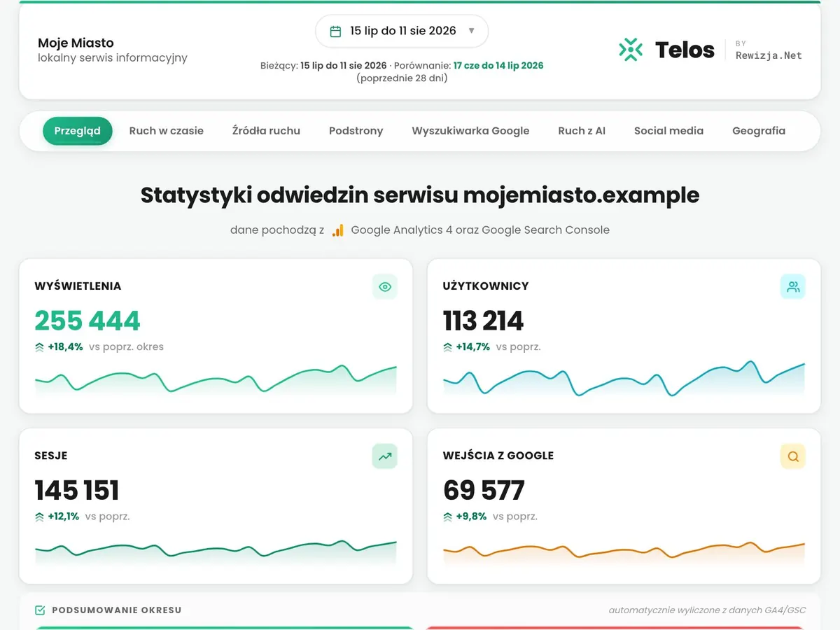This screenshot has height=630, width=840.
Task: Select the Przegląd tab
Action: pyautogui.click(x=78, y=131)
